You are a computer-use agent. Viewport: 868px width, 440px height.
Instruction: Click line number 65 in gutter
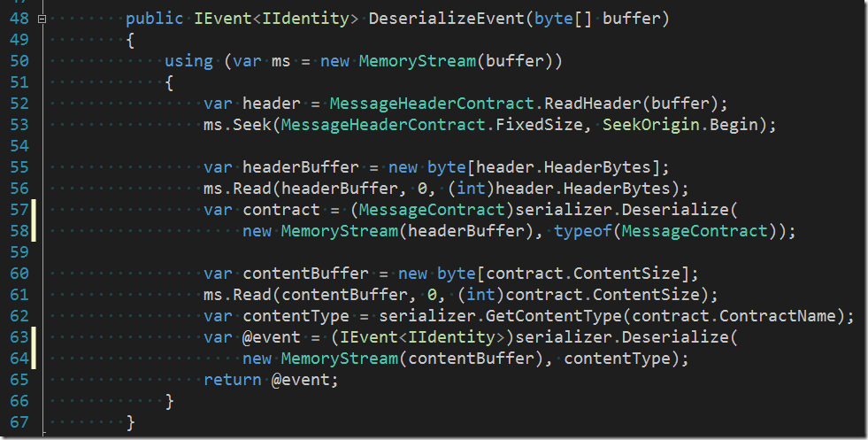(19, 380)
